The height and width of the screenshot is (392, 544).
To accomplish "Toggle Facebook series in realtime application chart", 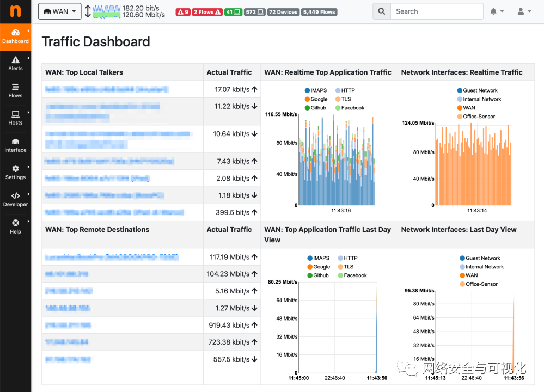I will point(350,108).
